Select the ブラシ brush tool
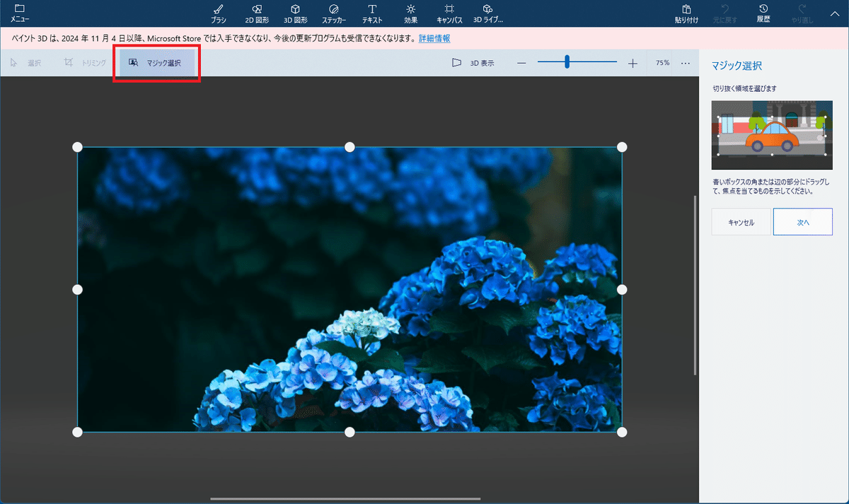This screenshot has height=504, width=849. [x=219, y=13]
